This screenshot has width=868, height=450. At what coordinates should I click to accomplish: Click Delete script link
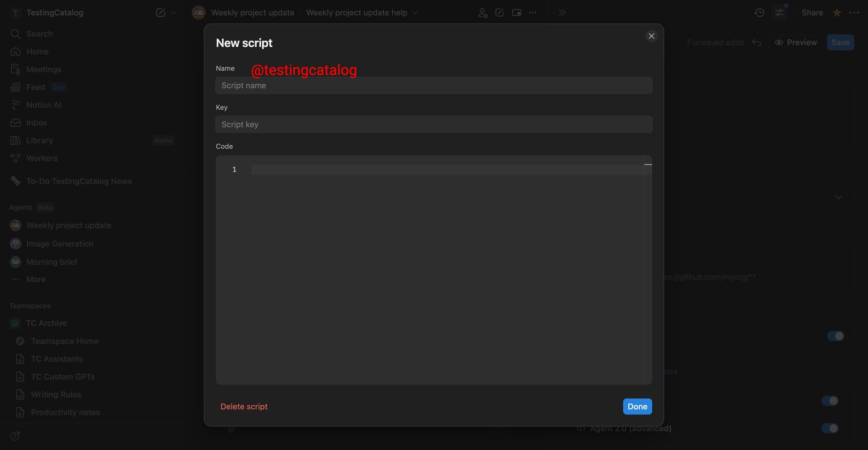[244, 407]
